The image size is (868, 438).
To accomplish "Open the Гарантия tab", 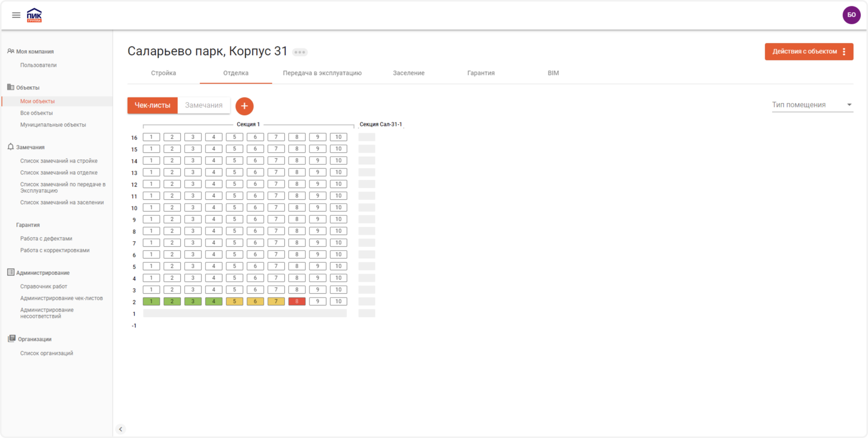I will click(481, 73).
